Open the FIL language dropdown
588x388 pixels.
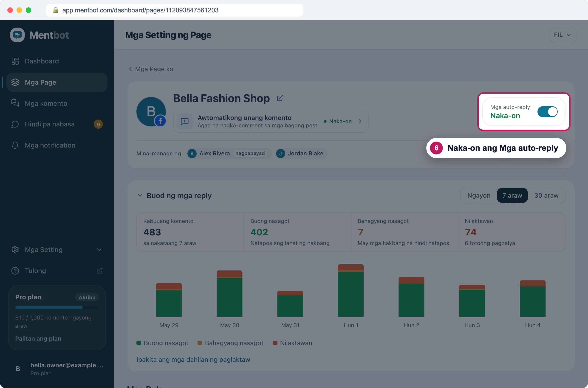(563, 35)
